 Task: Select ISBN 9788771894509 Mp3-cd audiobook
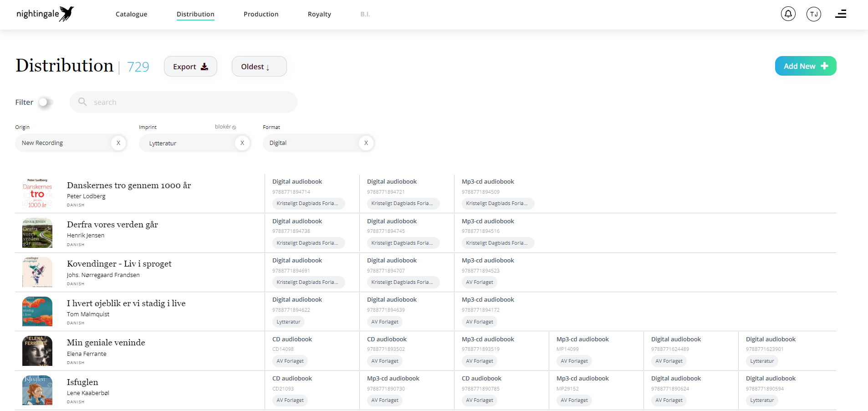(x=481, y=192)
